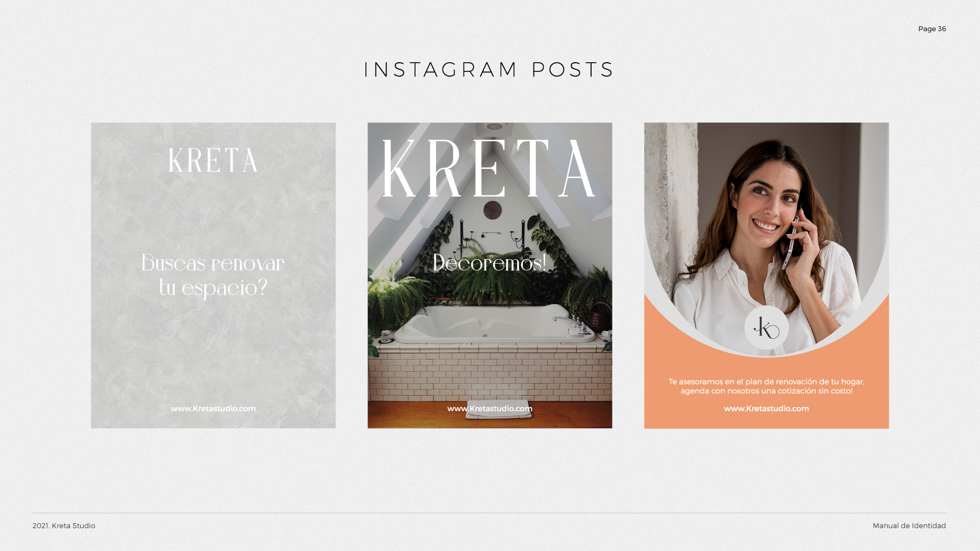Click www.Kretastudio.com link on orange post

767,409
